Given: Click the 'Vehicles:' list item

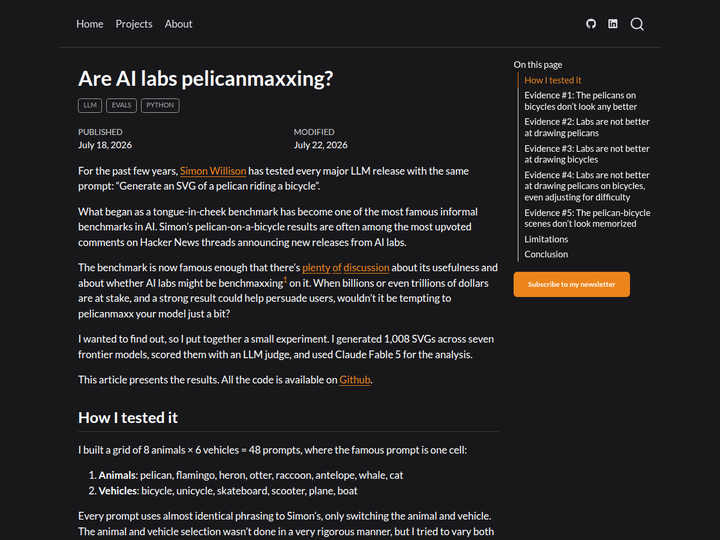Looking at the screenshot, I should 228,491.
